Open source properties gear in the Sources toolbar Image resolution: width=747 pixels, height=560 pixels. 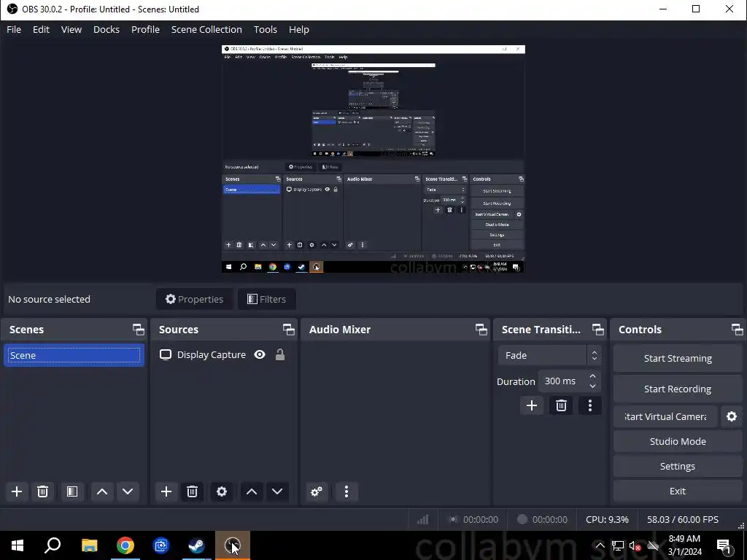pos(222,491)
